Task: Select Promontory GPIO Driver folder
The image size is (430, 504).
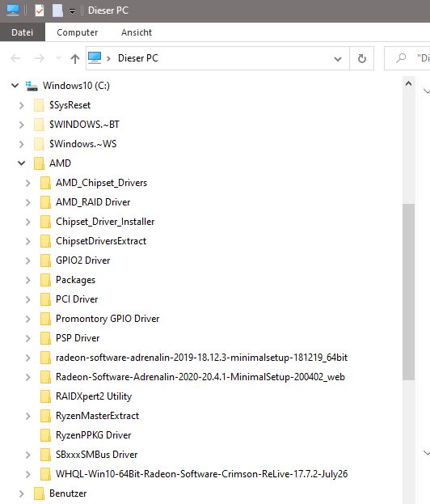Action: pyautogui.click(x=107, y=319)
